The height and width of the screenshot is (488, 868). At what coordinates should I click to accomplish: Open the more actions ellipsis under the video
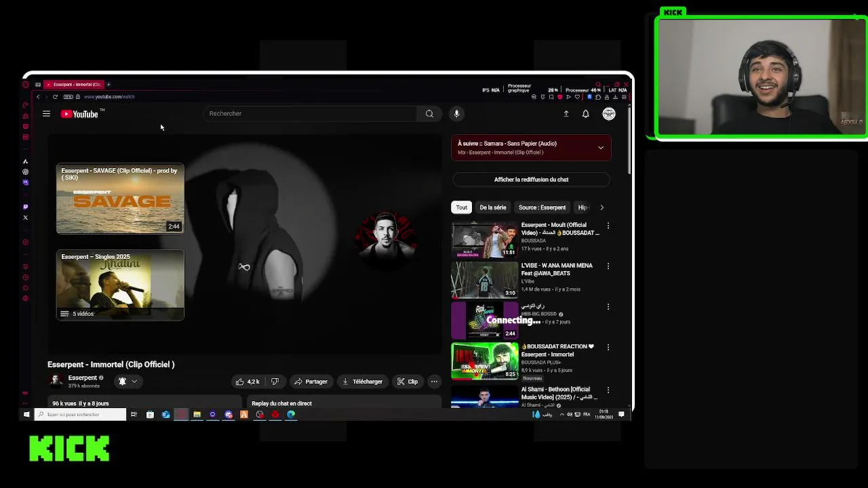point(435,382)
